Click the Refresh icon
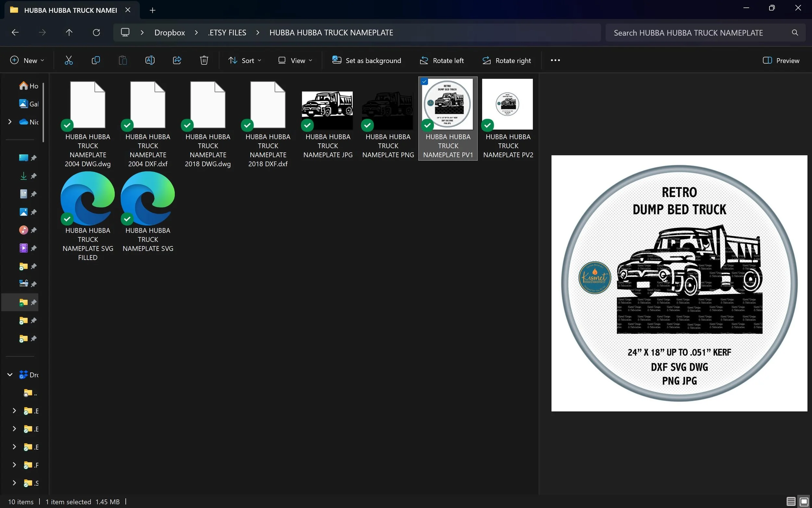Viewport: 812px width, 508px height. [96, 33]
